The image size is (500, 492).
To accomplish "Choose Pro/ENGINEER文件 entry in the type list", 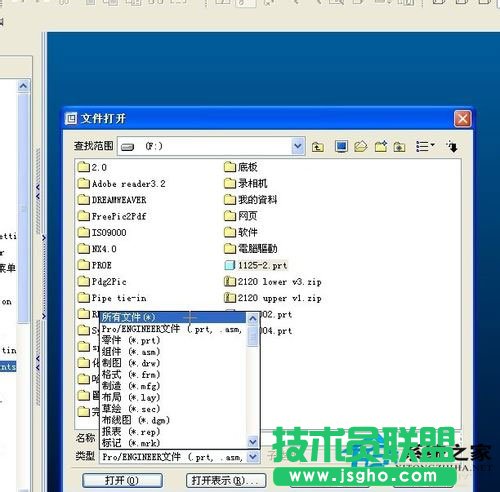I will click(x=173, y=329).
